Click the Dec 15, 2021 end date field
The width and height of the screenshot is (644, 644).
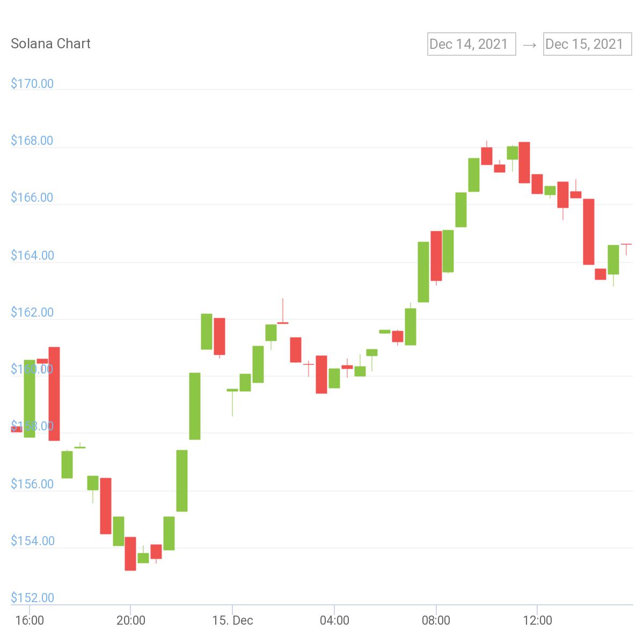(x=587, y=44)
